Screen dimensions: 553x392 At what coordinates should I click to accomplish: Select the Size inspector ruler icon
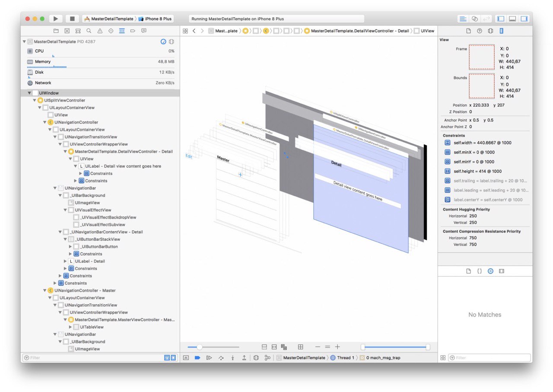(502, 31)
